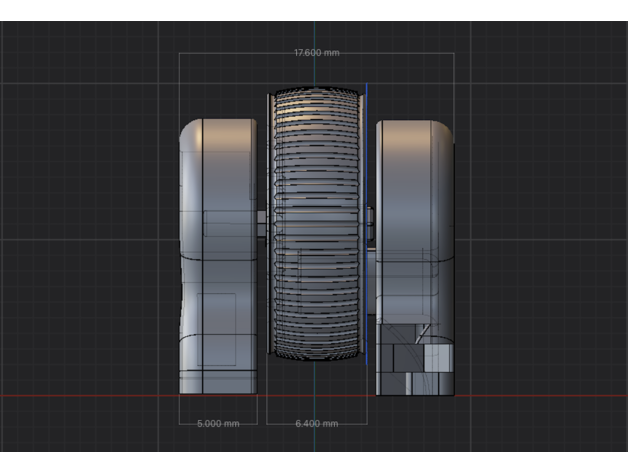Click the white strip atop the viewport
Image resolution: width=628 pixels, height=472 pixels.
314,10
